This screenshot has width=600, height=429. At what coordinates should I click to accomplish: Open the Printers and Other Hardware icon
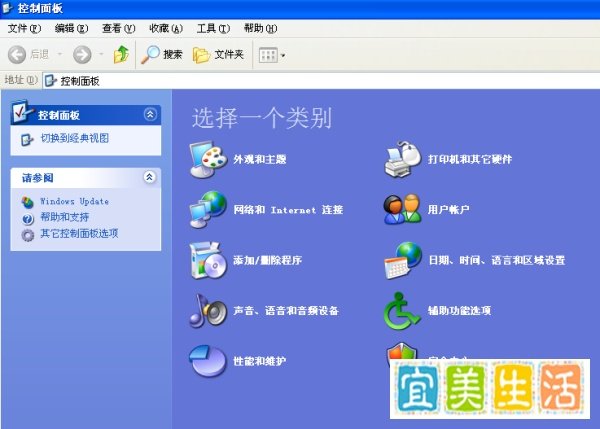(403, 159)
